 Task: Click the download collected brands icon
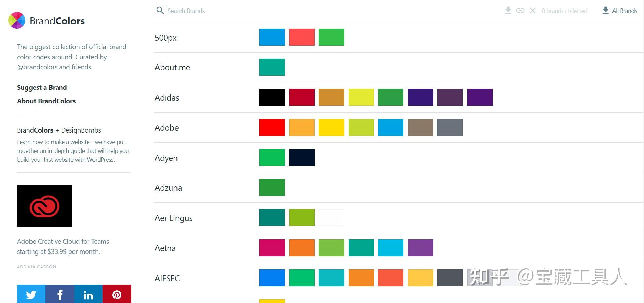(508, 11)
